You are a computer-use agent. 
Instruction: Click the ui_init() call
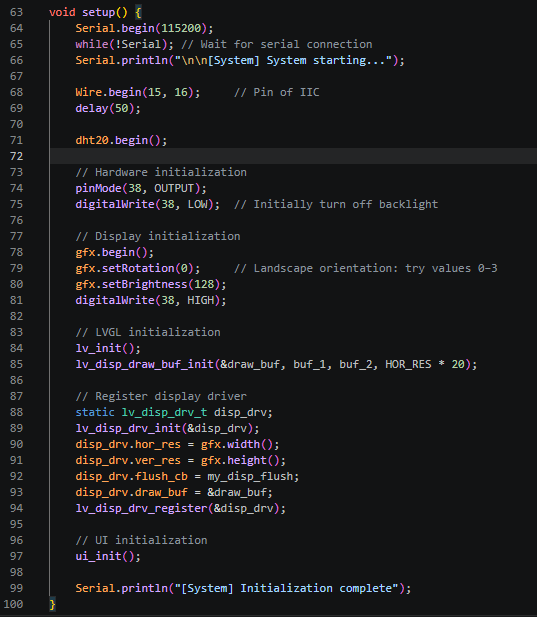point(108,556)
